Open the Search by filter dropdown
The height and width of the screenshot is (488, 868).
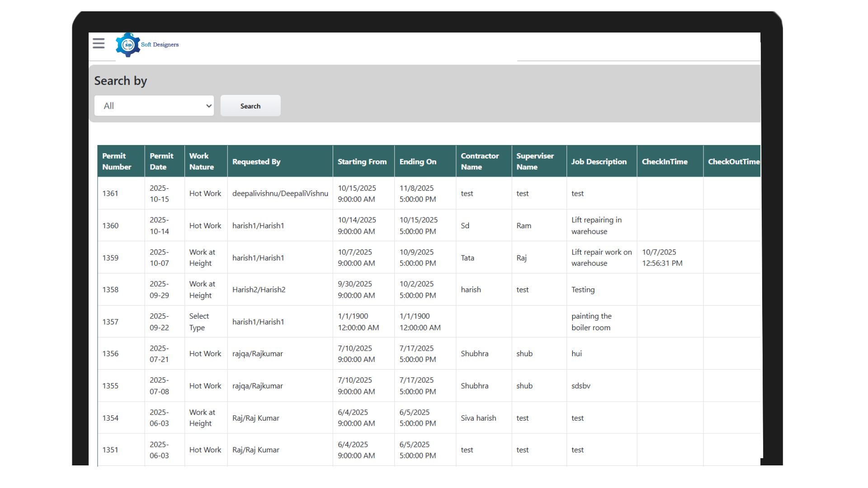tap(154, 105)
